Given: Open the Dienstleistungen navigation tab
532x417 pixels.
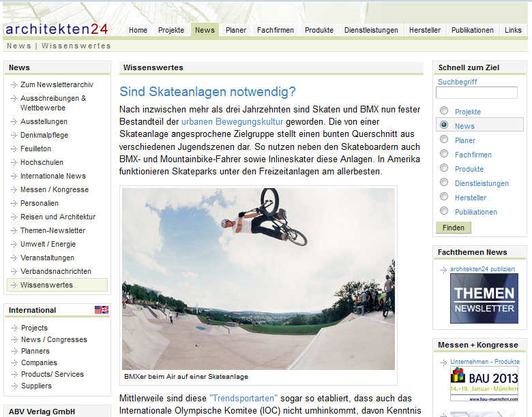Looking at the screenshot, I should (x=371, y=30).
